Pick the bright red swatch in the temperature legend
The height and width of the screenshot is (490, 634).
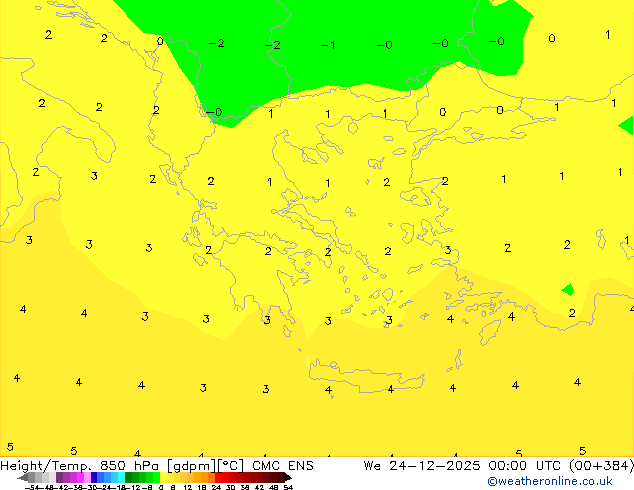coord(218,478)
